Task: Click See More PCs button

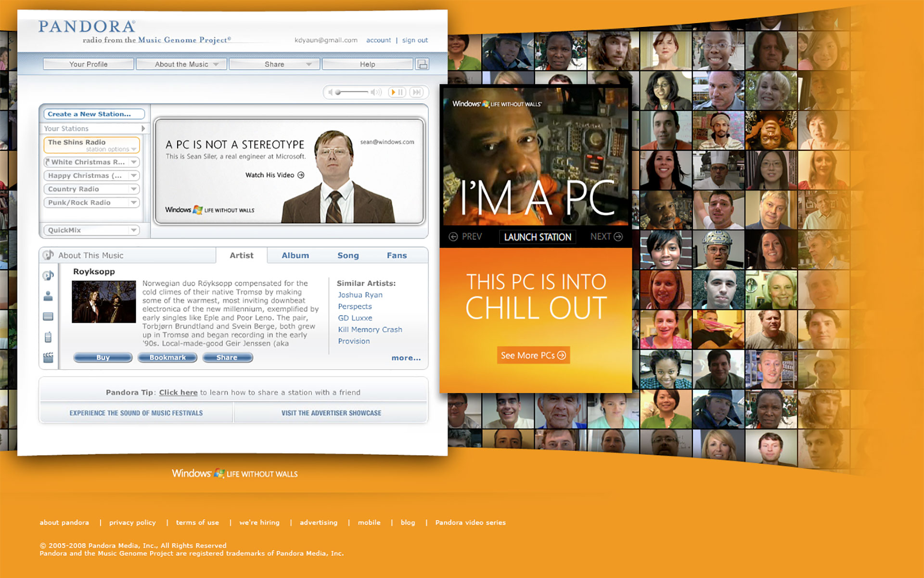Action: pos(533,355)
